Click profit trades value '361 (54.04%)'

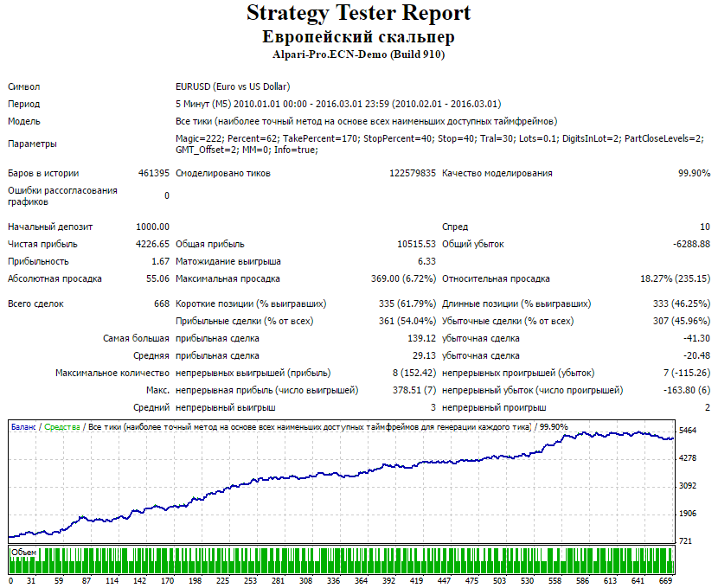(407, 321)
